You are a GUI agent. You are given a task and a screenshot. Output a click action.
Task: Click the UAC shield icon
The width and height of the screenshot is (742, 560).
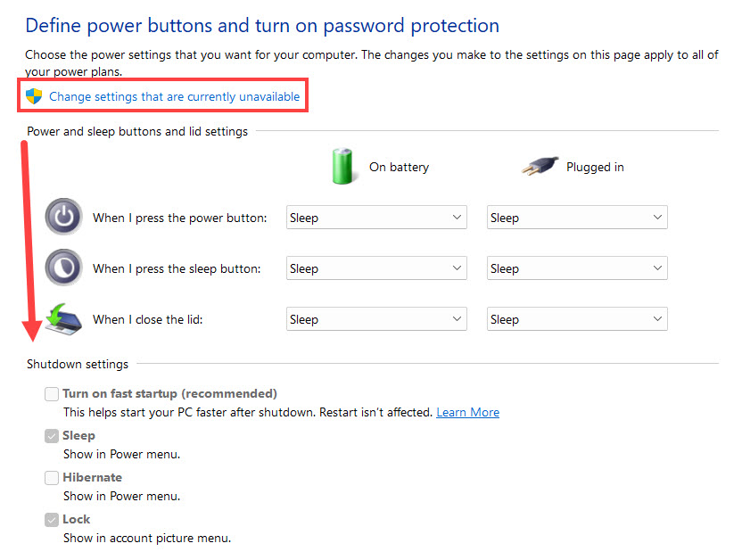click(34, 96)
